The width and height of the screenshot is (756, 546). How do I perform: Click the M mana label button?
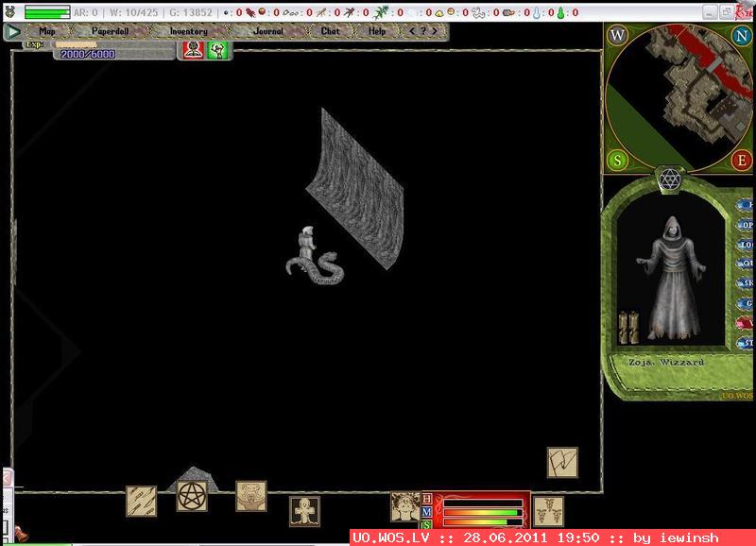pyautogui.click(x=427, y=512)
